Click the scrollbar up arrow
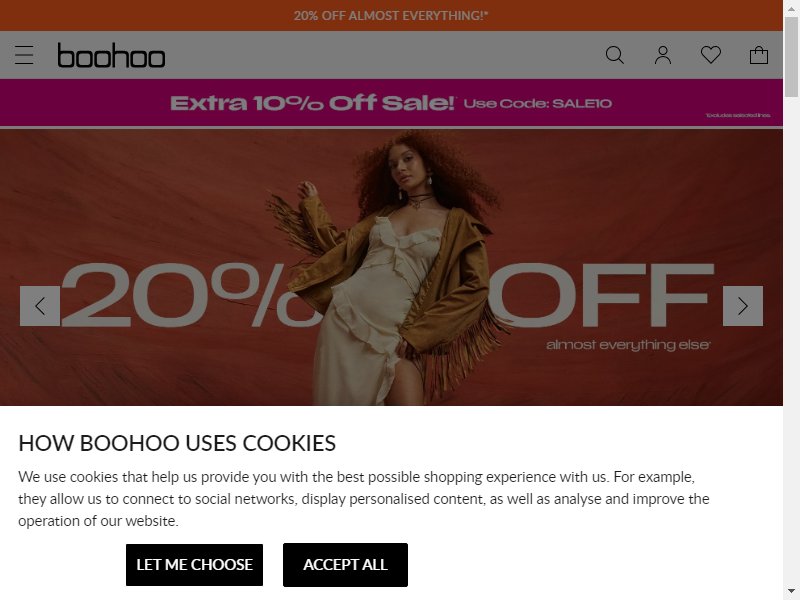This screenshot has width=800, height=600. point(791,7)
